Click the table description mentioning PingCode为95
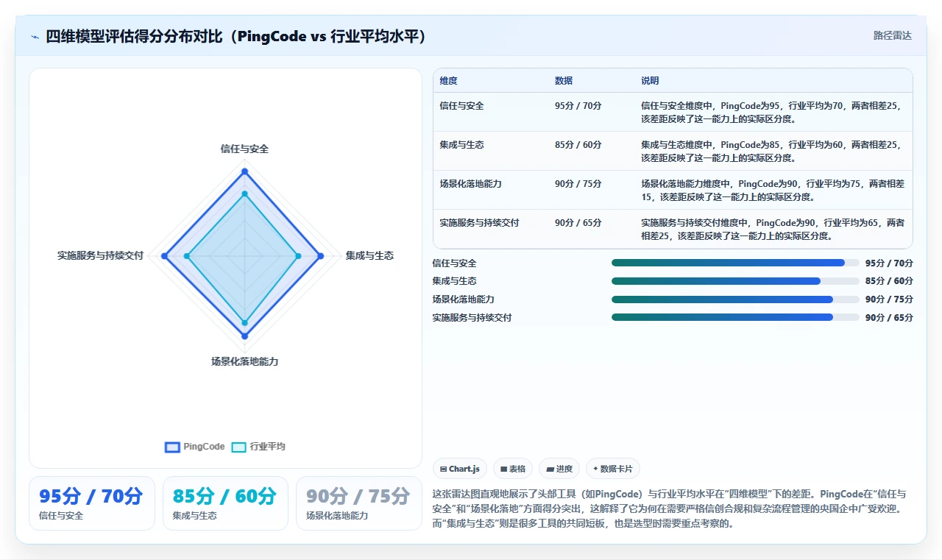 (x=773, y=112)
